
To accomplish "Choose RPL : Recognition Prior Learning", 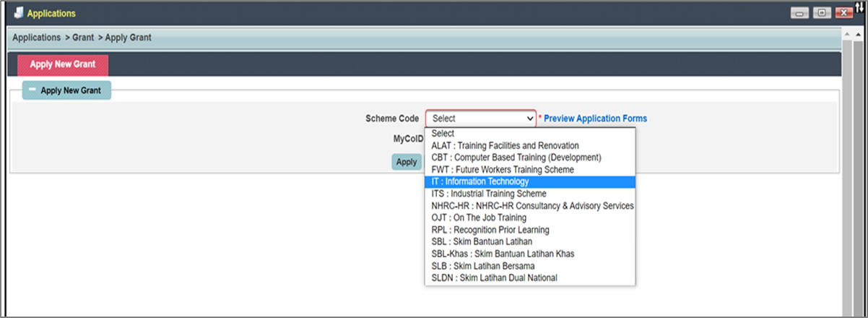I will point(530,230).
